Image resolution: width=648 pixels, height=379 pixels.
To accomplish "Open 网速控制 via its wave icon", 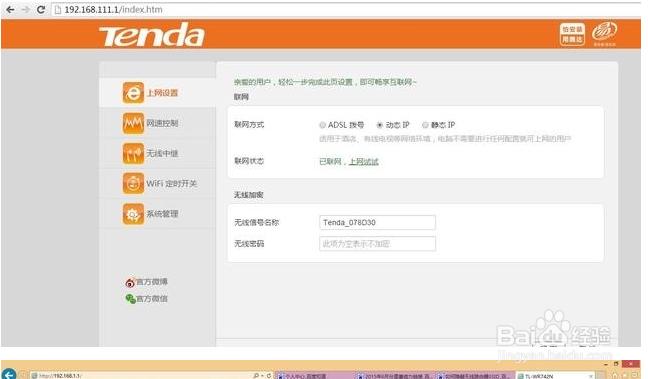I will pyautogui.click(x=133, y=123).
